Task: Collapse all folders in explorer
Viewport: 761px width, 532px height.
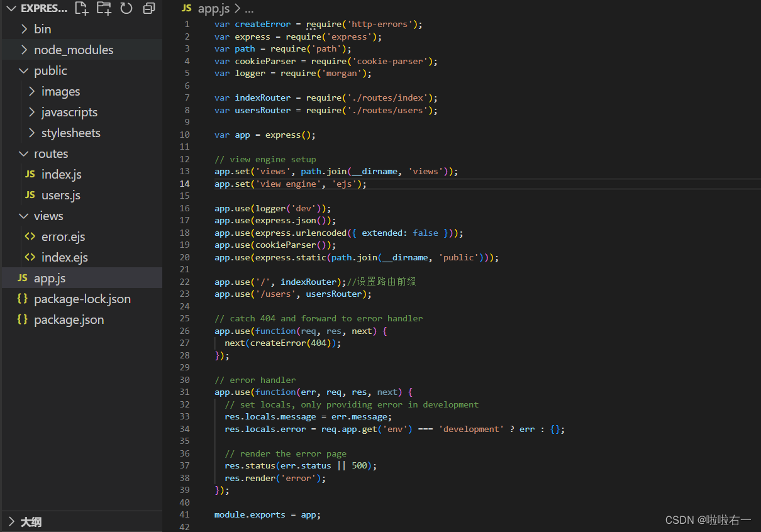Action: tap(149, 8)
